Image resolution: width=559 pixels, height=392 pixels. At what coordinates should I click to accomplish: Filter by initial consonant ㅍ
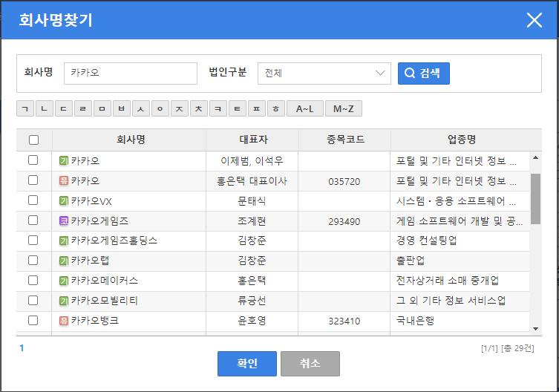[257, 108]
